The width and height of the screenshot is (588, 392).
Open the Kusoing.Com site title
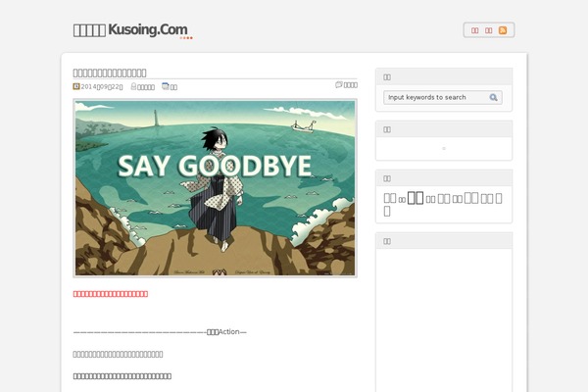(x=130, y=30)
